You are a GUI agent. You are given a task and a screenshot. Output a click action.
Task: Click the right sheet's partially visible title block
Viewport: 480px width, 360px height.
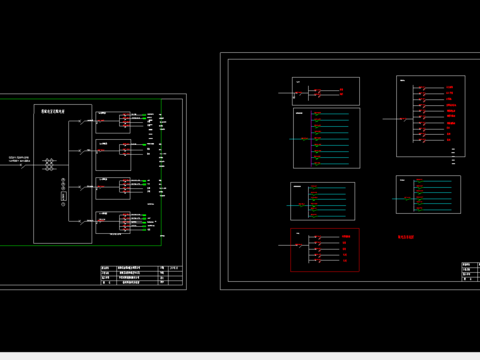coord(471,272)
